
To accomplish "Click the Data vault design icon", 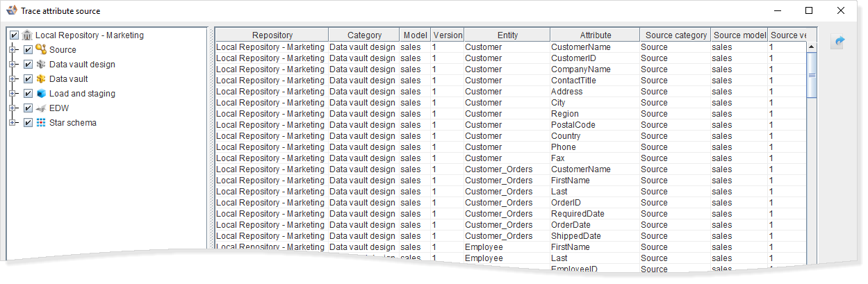I will click(x=41, y=65).
